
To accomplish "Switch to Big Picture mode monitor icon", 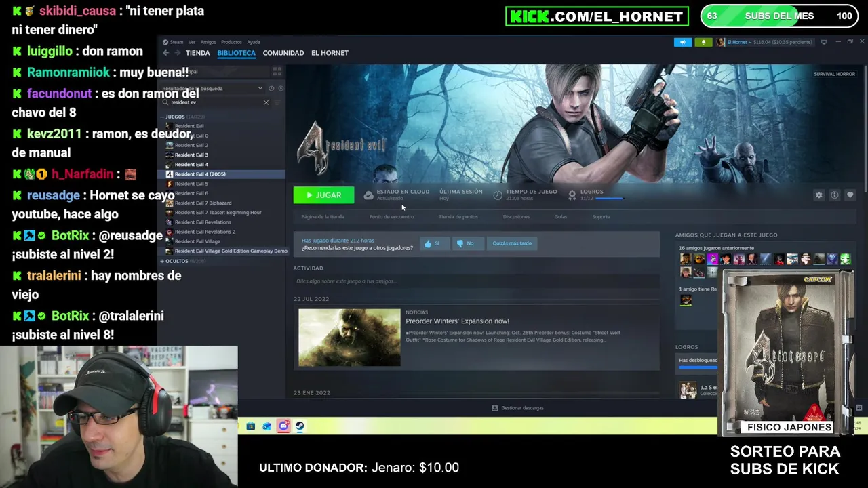I will 824,42.
